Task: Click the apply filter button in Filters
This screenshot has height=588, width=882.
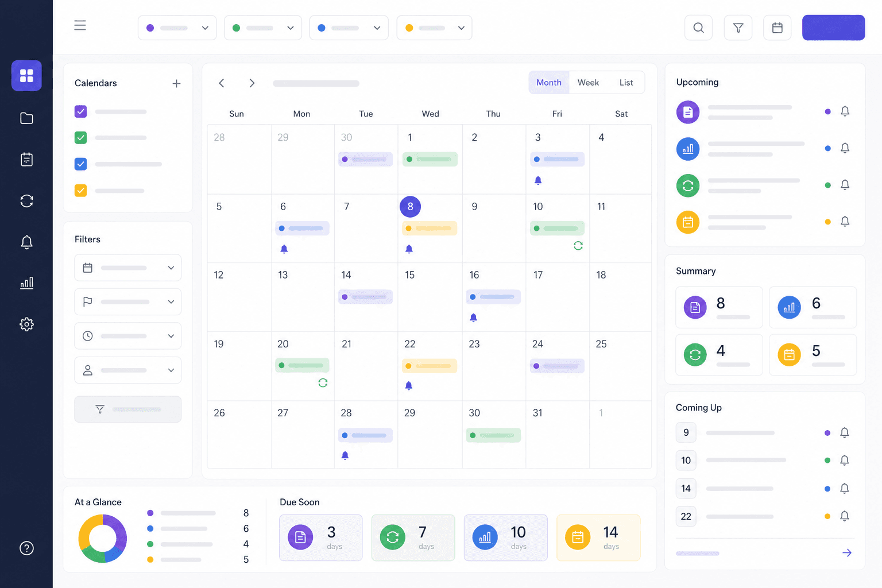Action: click(x=128, y=409)
